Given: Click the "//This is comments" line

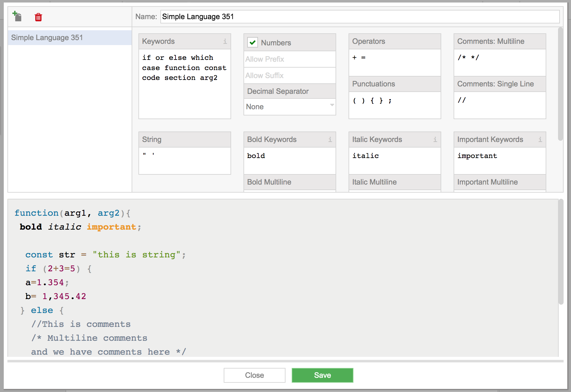Looking at the screenshot, I should click(x=81, y=324).
